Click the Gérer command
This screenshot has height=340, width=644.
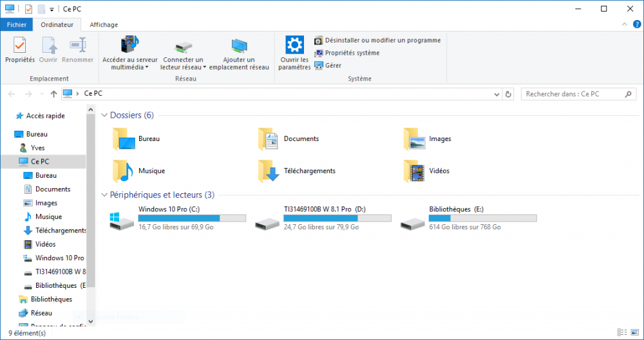[x=328, y=65]
